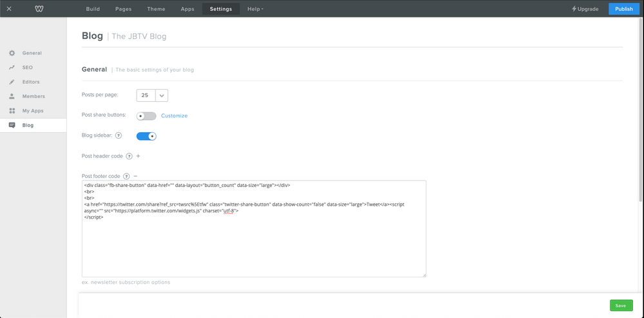Switch to the Pages tab
The image size is (644, 318).
coord(123,9)
